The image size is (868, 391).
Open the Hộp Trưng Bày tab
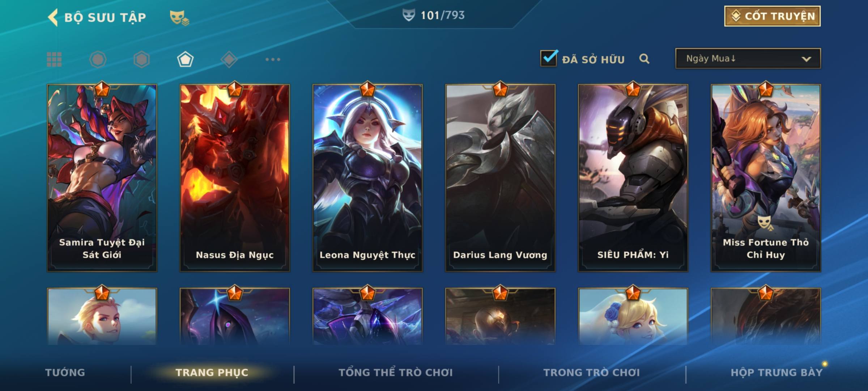pos(776,373)
